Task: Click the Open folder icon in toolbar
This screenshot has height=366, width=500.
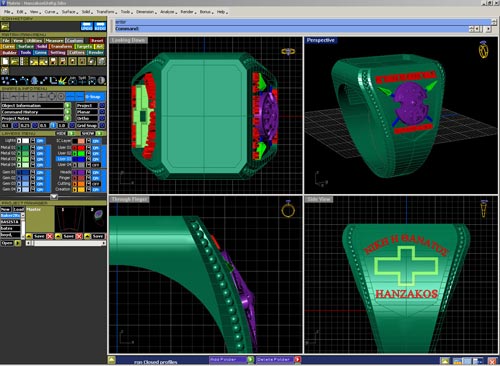Action: (x=15, y=61)
